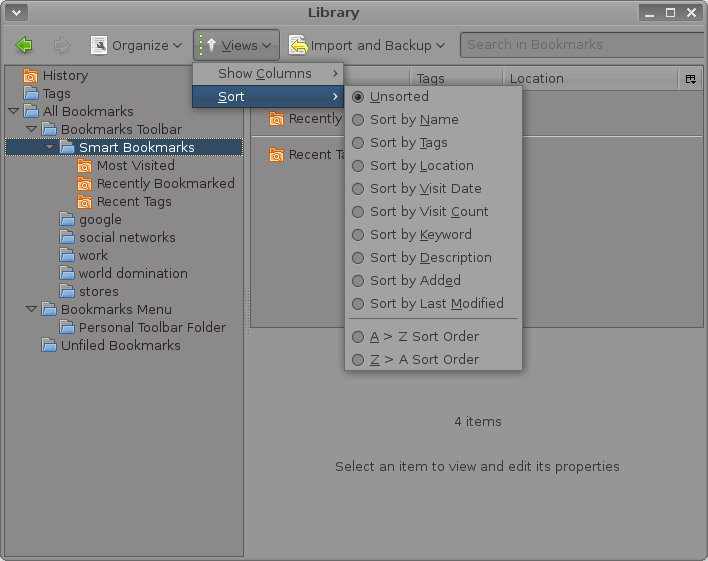Viewport: 708px width, 561px height.
Task: Click the world domination folder icon
Action: 67,273
